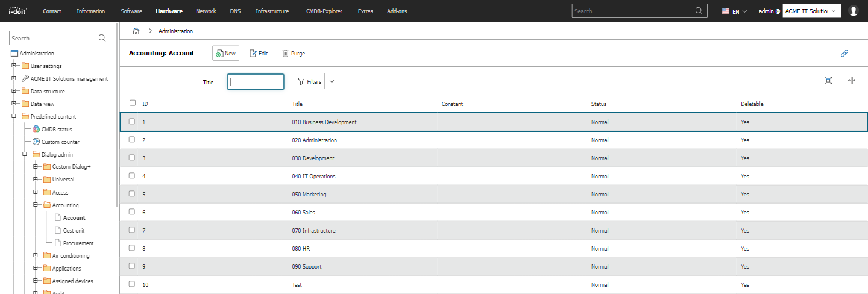Sort by the Title column header

[297, 104]
